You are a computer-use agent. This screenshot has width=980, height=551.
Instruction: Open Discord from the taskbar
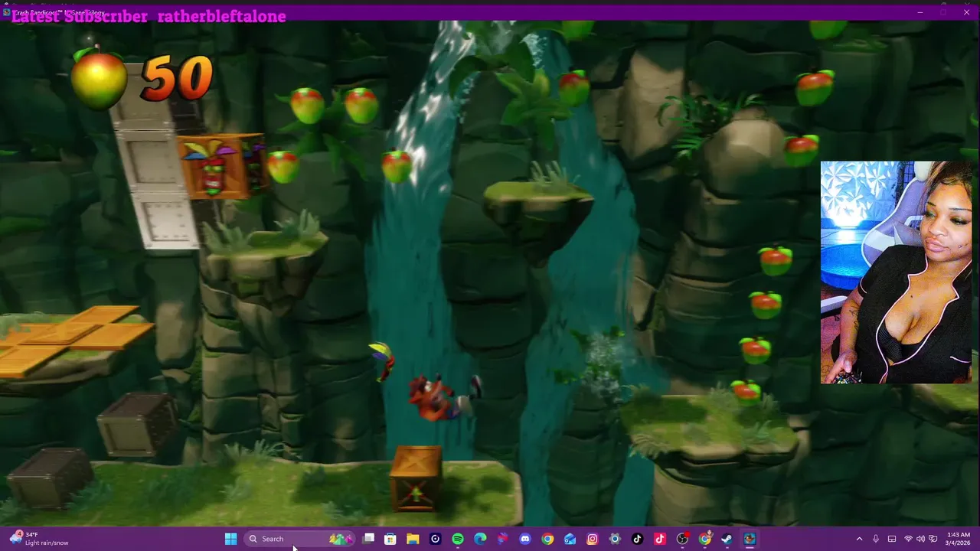coord(525,539)
